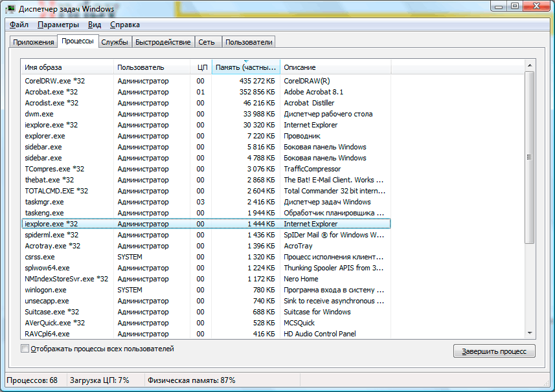Switch to the Службы tab
555x392 pixels.
click(115, 42)
